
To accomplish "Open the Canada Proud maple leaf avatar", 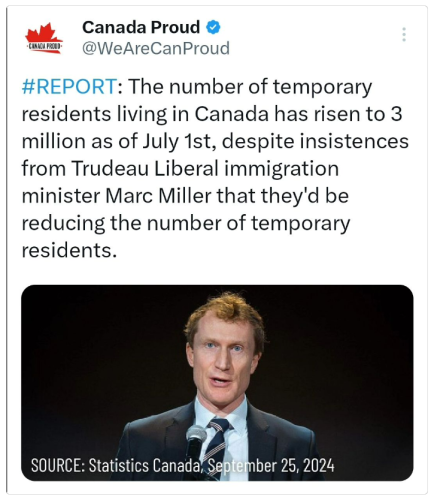I will [x=44, y=38].
